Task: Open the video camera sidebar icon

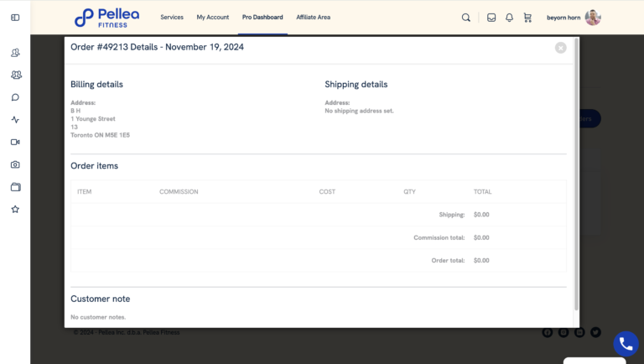Action: 15,142
